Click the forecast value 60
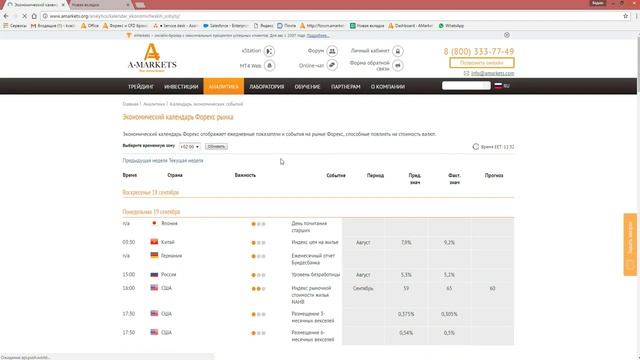The height and width of the screenshot is (360, 640). 492,288
